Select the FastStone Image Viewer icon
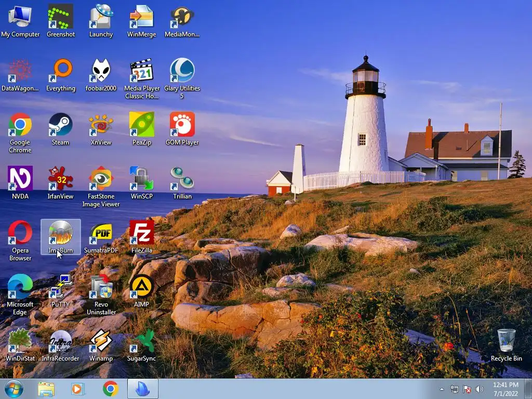The width and height of the screenshot is (532, 399). click(101, 187)
